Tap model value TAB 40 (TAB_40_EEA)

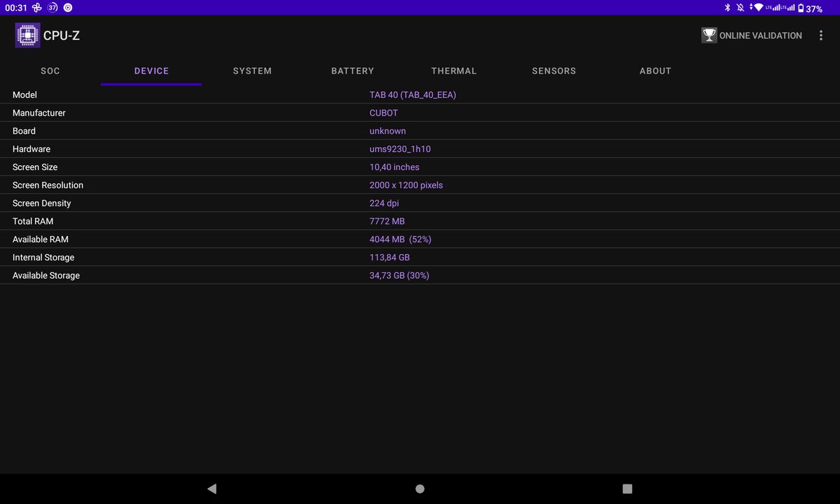tap(412, 94)
